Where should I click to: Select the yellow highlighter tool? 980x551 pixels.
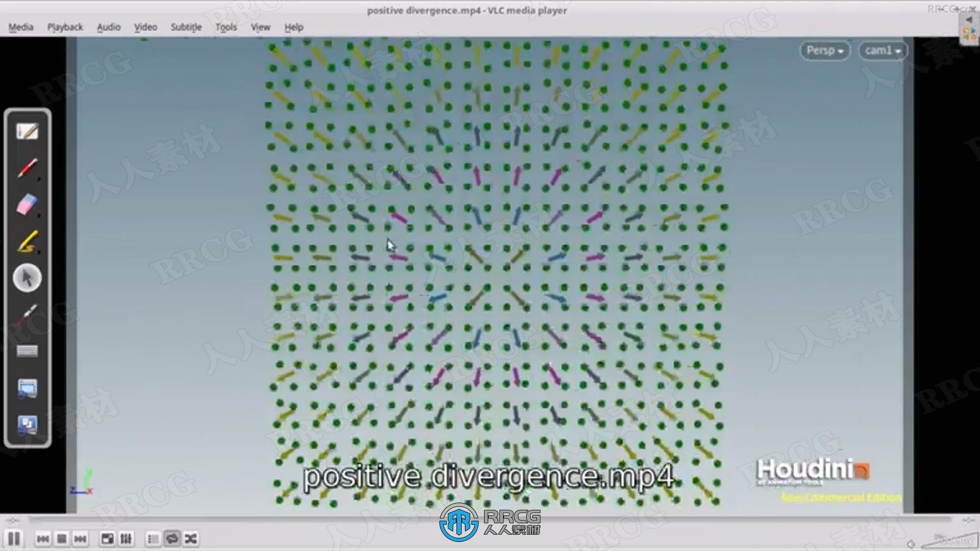[x=27, y=241]
